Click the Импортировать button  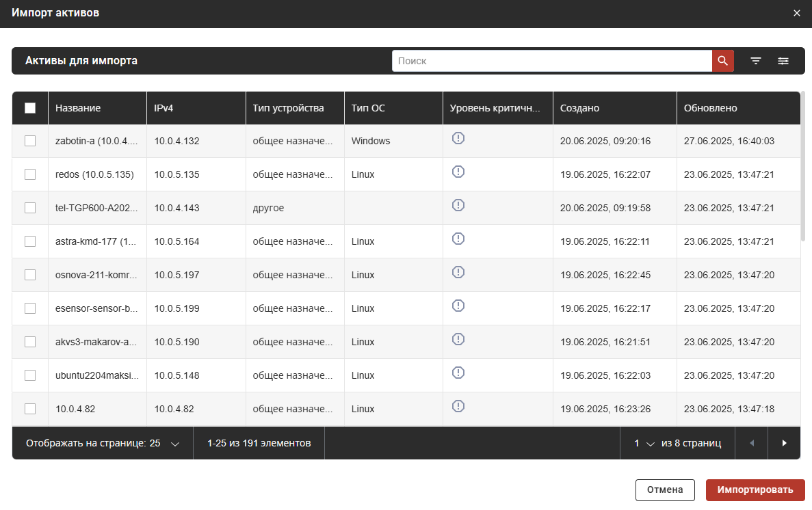755,489
